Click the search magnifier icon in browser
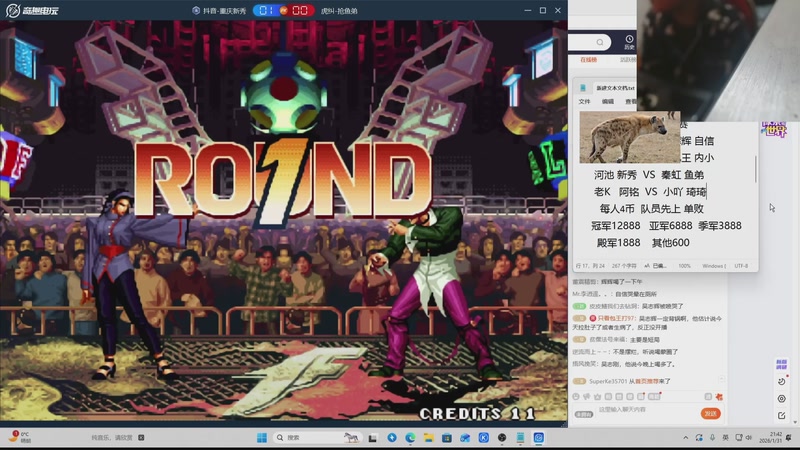Viewport: 800px width, 450px height. click(599, 42)
